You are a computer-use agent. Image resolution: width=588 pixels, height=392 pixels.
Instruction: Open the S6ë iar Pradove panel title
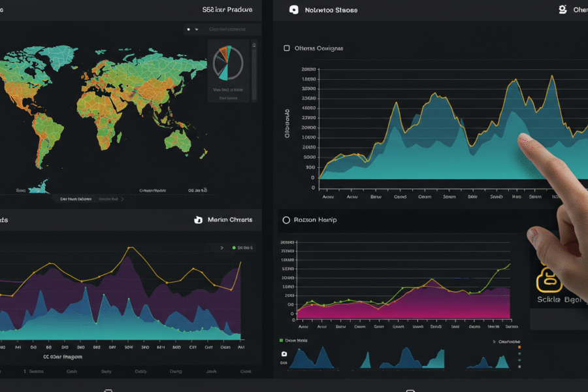coord(227,10)
